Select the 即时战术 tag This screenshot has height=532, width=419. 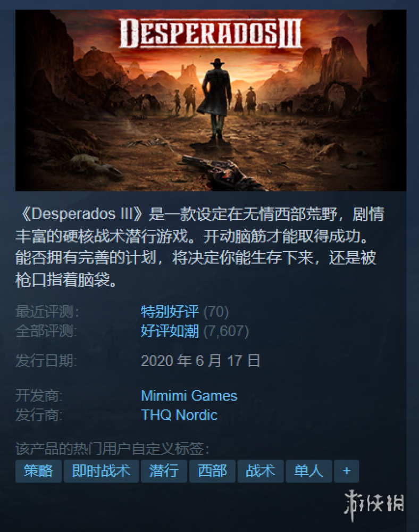click(x=101, y=471)
